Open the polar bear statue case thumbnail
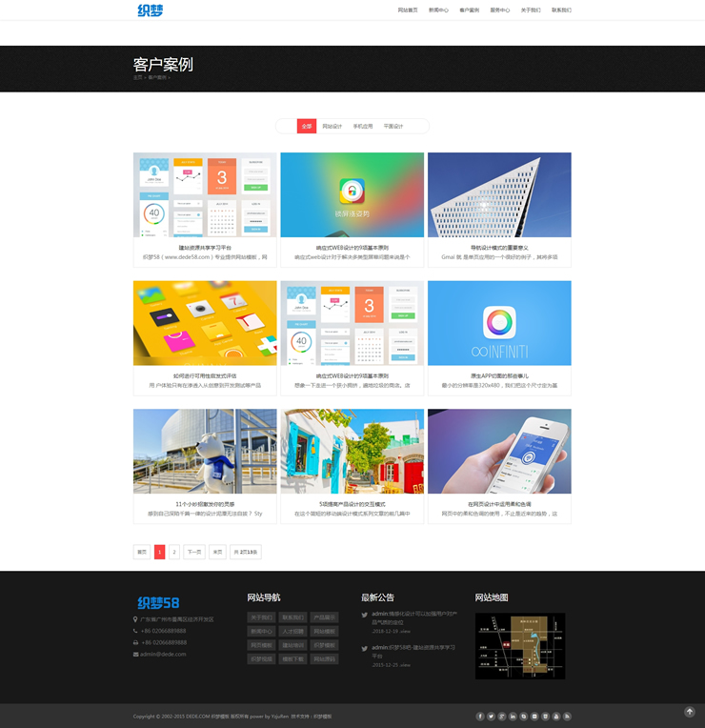 pyautogui.click(x=205, y=452)
